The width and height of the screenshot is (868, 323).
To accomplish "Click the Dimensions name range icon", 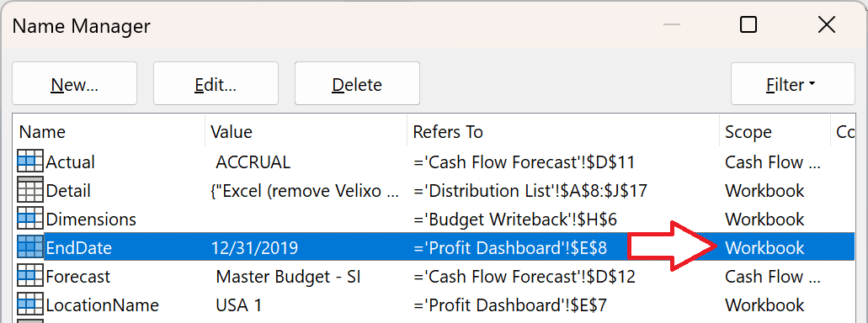I will point(30,219).
